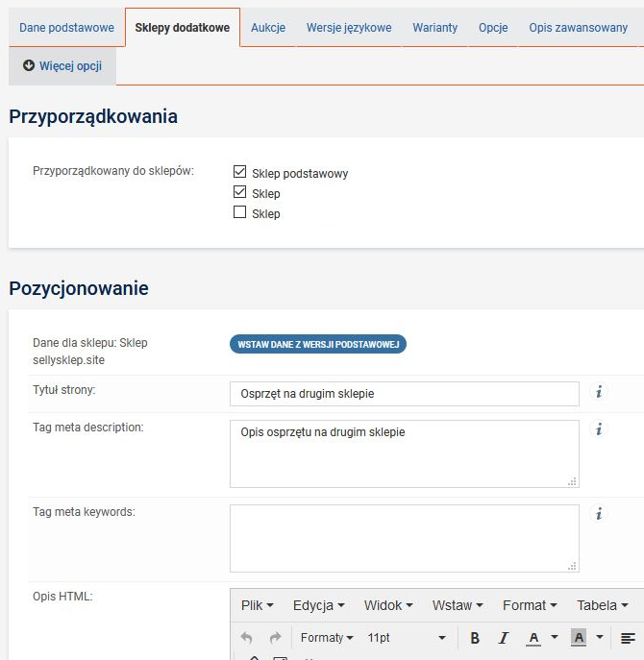Show info for Tag meta description

(599, 429)
